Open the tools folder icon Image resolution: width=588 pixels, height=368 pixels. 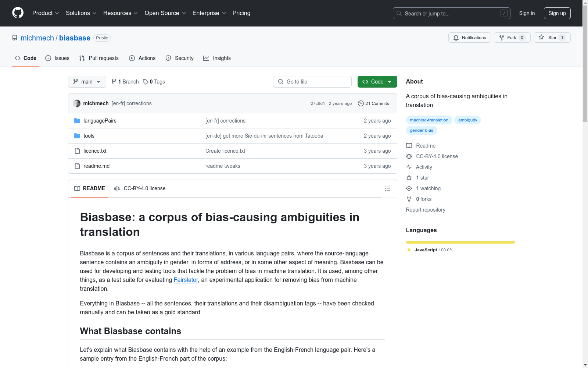pos(77,136)
